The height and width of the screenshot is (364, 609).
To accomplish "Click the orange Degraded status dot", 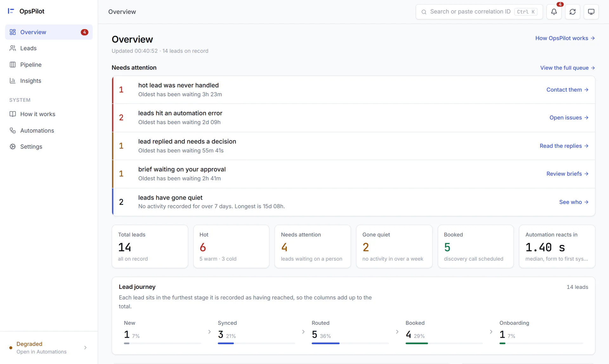I will 11,348.
